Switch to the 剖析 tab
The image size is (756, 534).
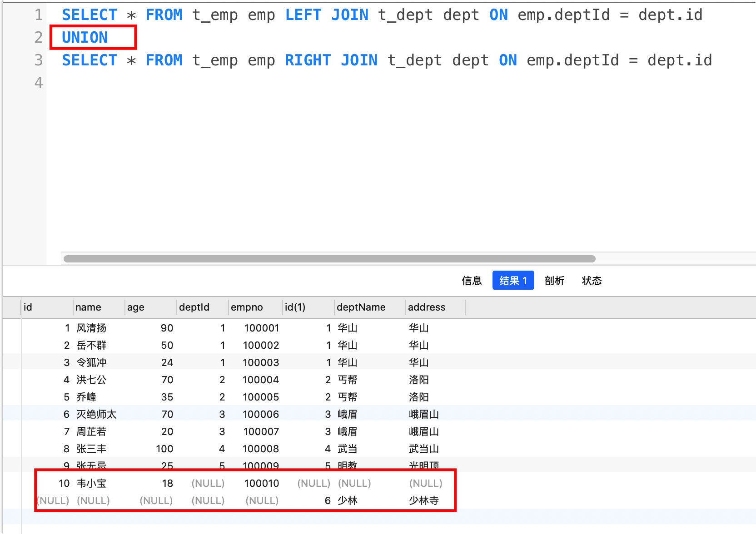(x=554, y=281)
